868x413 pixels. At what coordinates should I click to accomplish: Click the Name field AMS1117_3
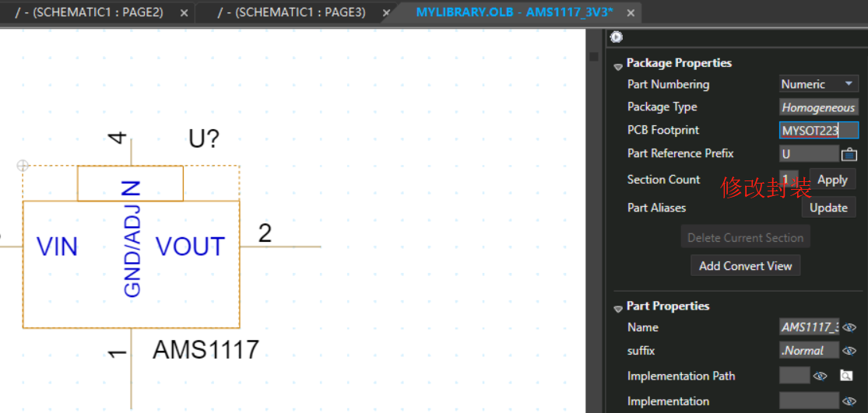tap(810, 327)
